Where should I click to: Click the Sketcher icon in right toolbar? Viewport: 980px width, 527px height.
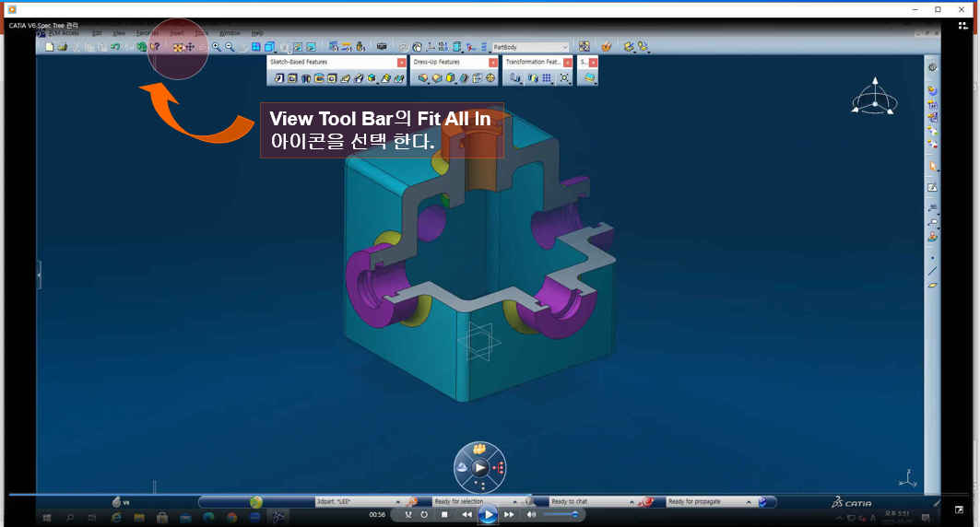[932, 187]
